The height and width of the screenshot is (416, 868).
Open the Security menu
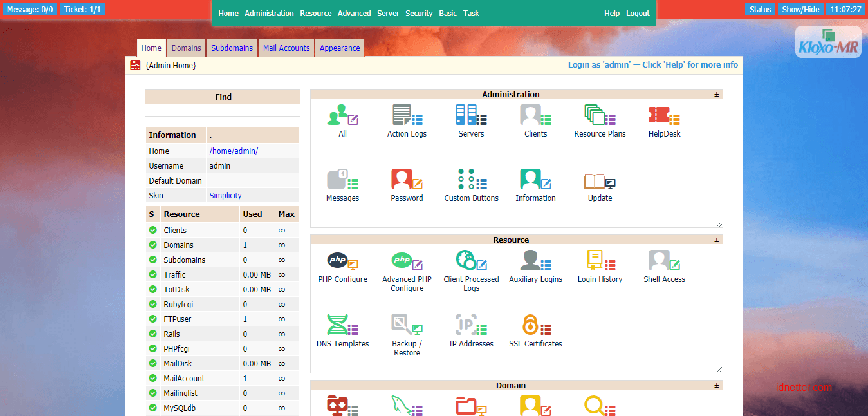[x=419, y=14]
